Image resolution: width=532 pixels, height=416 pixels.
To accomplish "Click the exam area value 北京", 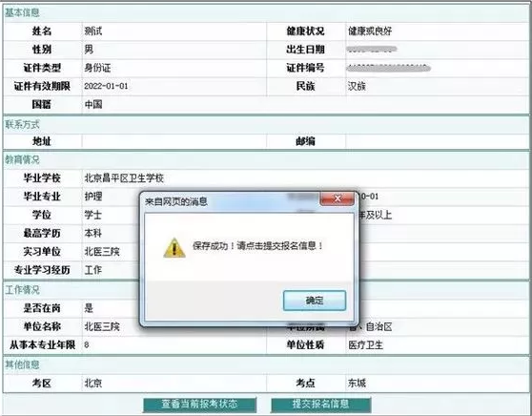I will click(x=93, y=384).
